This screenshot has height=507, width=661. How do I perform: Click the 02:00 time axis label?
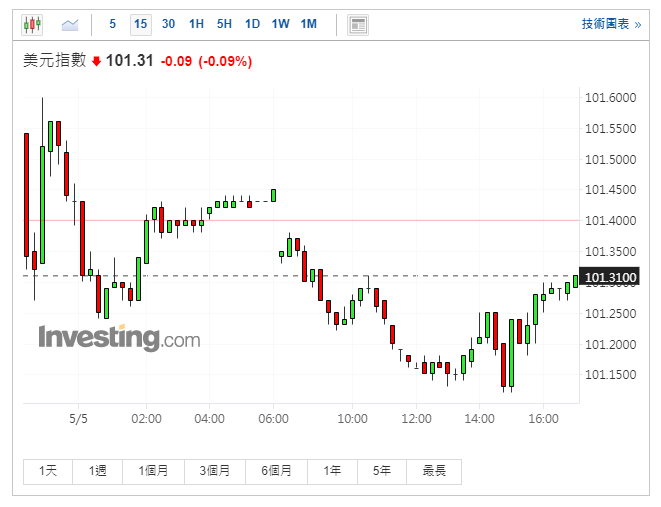(146, 418)
